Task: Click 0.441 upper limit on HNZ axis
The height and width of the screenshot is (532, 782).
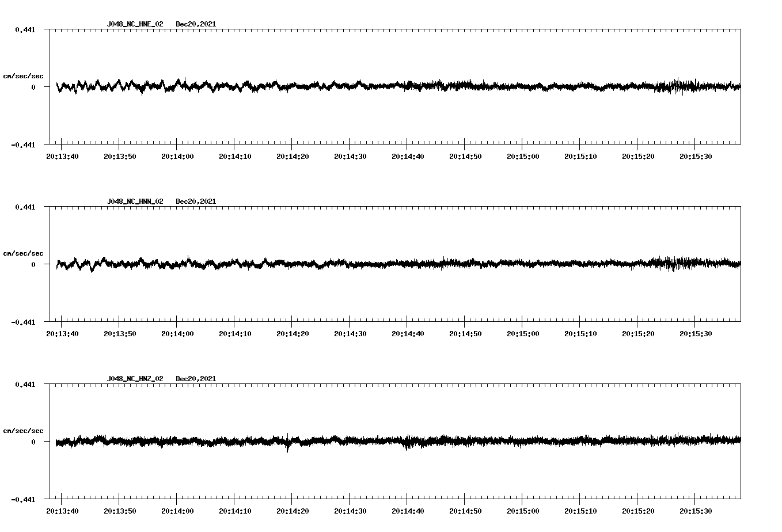Action: tap(25, 384)
